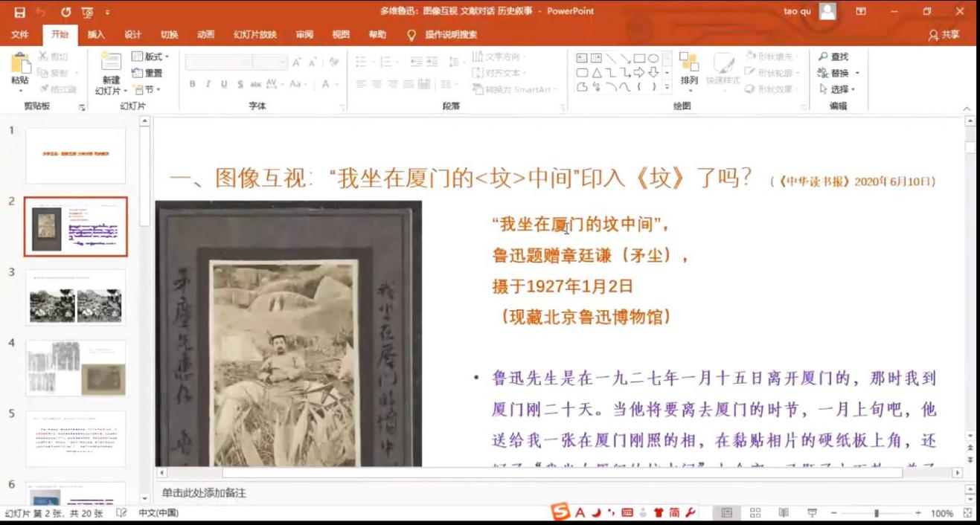Open the Section (节) dropdown
The height and width of the screenshot is (525, 980).
coord(147,89)
